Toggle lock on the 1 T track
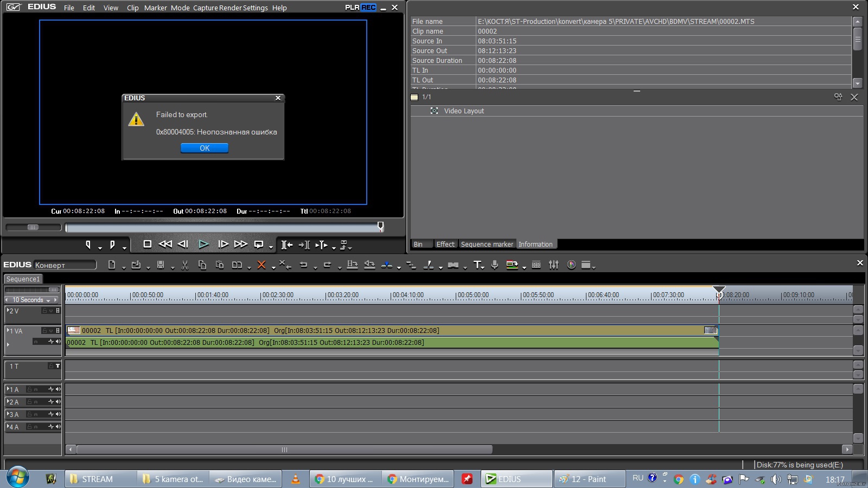 tap(51, 366)
